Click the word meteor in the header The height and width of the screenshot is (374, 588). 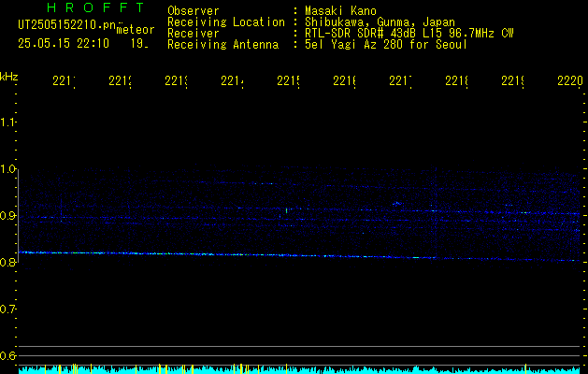pyautogui.click(x=136, y=30)
